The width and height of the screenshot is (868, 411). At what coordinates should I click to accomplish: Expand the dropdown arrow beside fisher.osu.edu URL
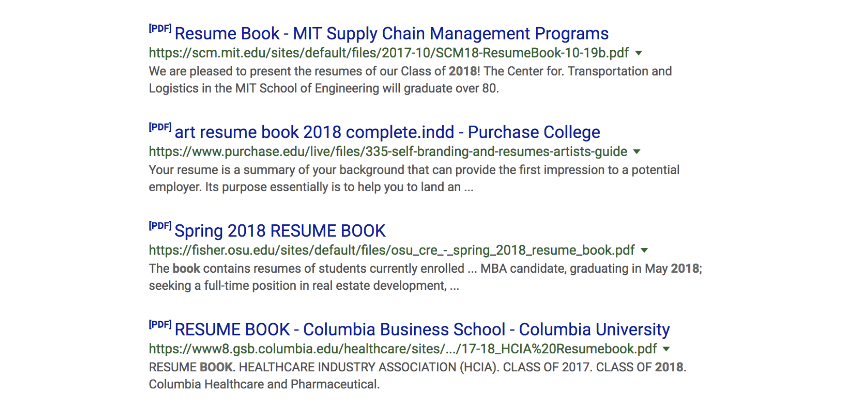pyautogui.click(x=644, y=250)
